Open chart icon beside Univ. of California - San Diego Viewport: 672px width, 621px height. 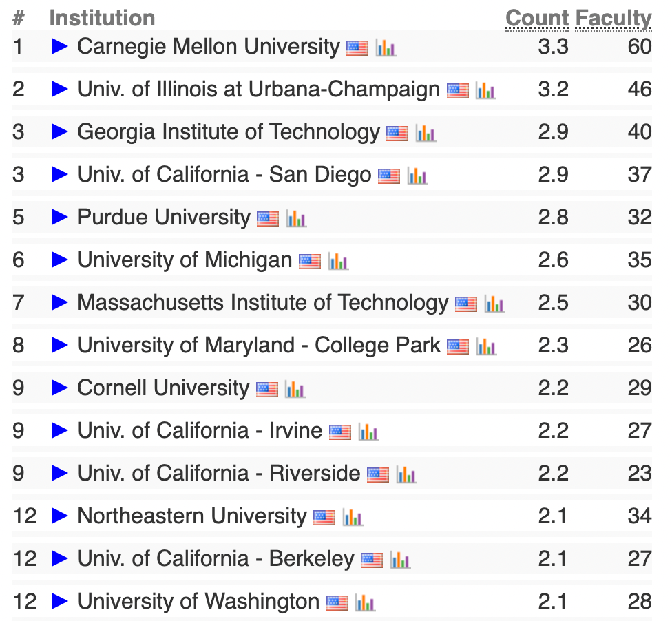pyautogui.click(x=417, y=176)
